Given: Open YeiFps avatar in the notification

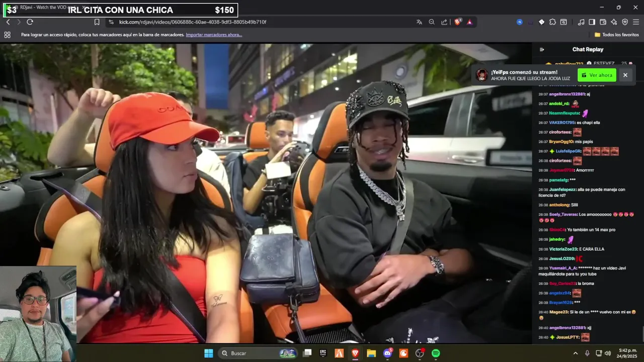Looking at the screenshot, I should (482, 75).
